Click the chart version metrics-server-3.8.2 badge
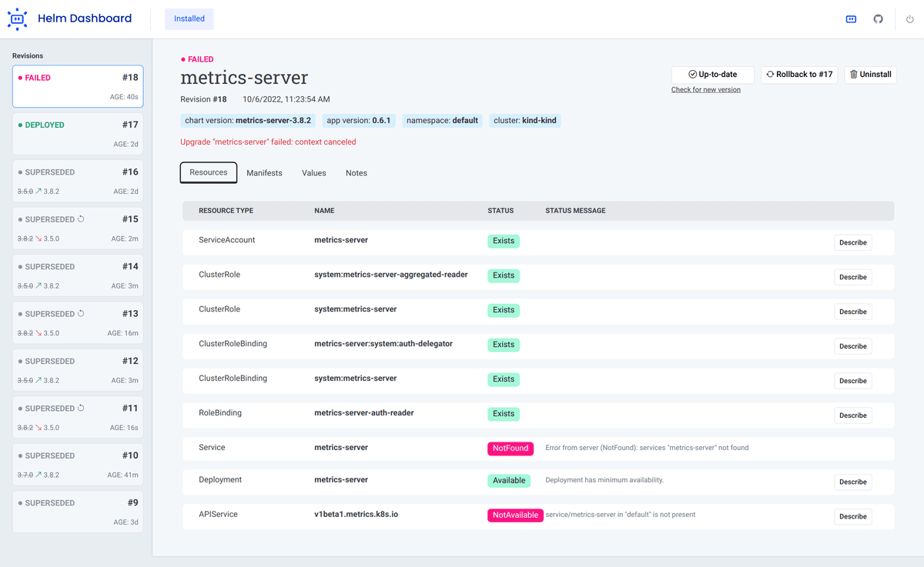 (247, 121)
